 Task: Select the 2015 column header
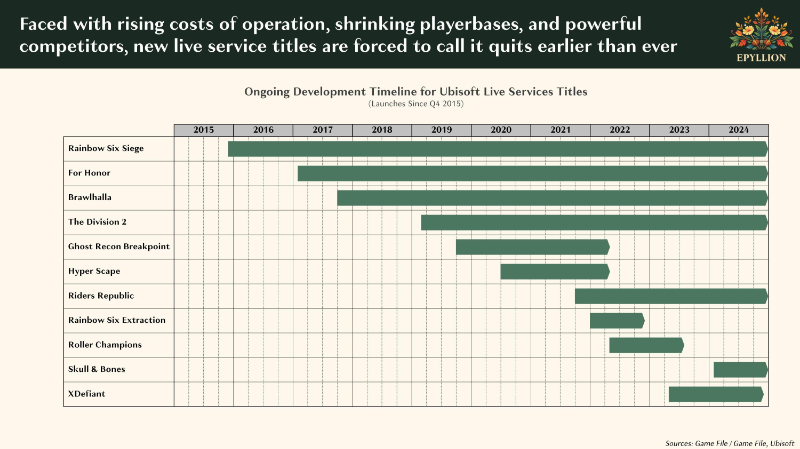(204, 130)
